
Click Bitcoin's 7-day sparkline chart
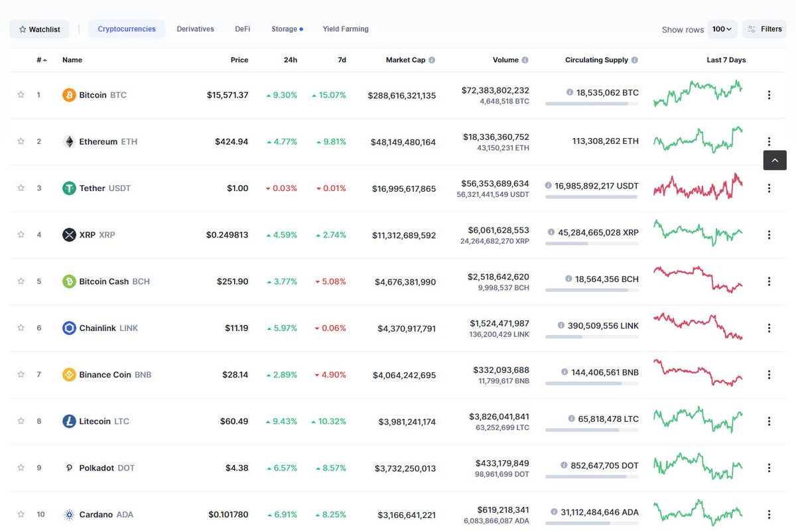698,93
